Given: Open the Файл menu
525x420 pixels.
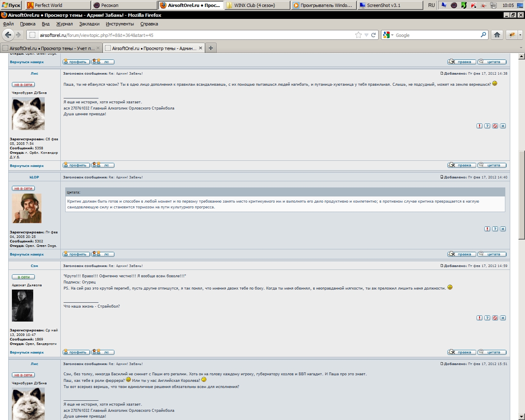Looking at the screenshot, I should coord(8,24).
